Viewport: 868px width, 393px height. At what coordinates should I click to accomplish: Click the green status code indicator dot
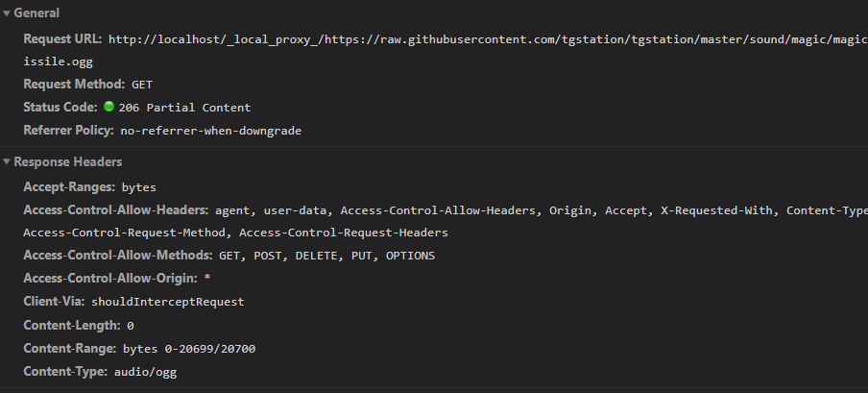pyautogui.click(x=109, y=107)
